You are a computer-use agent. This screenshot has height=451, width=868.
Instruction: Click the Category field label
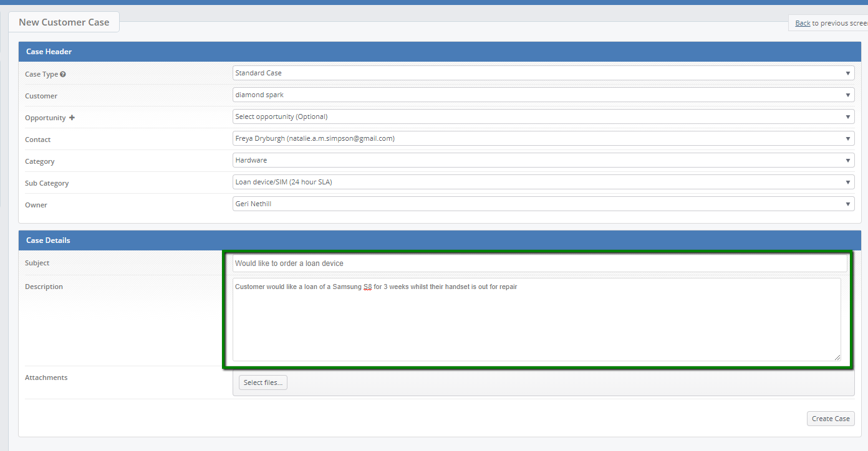(40, 161)
